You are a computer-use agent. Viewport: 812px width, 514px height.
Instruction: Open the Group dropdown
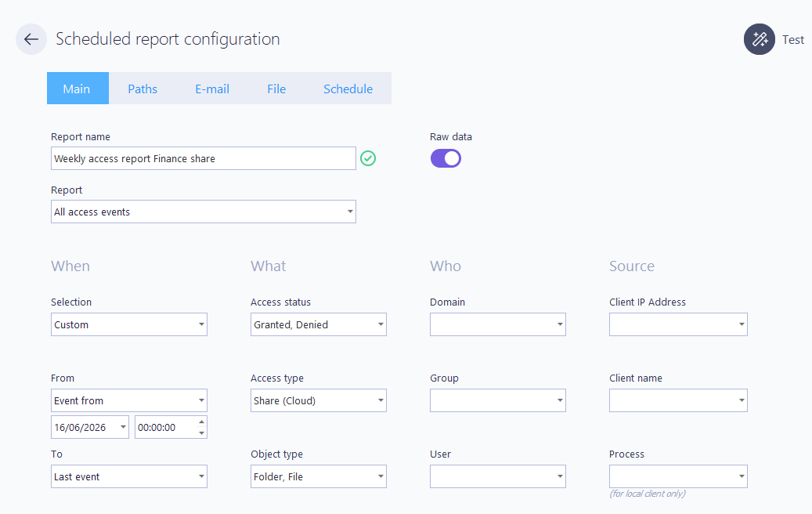coord(498,400)
